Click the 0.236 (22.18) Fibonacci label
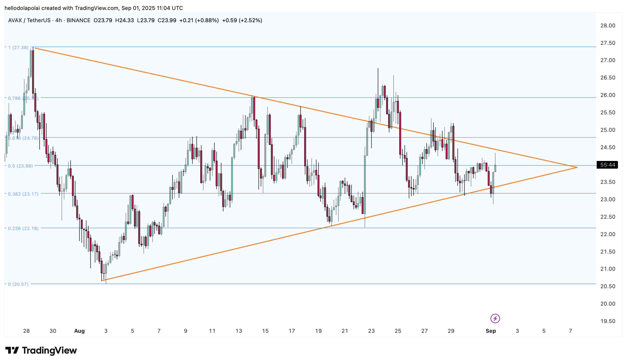The height and width of the screenshot is (364, 627). pos(23,228)
